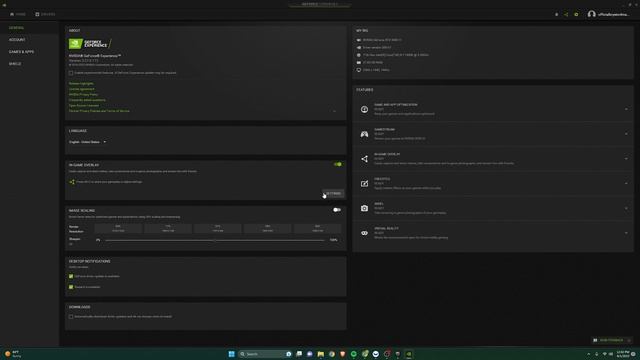Screen dimensions: 640x360
Task: Click the In-Game Overlay share icon in Features
Action: [364, 159]
